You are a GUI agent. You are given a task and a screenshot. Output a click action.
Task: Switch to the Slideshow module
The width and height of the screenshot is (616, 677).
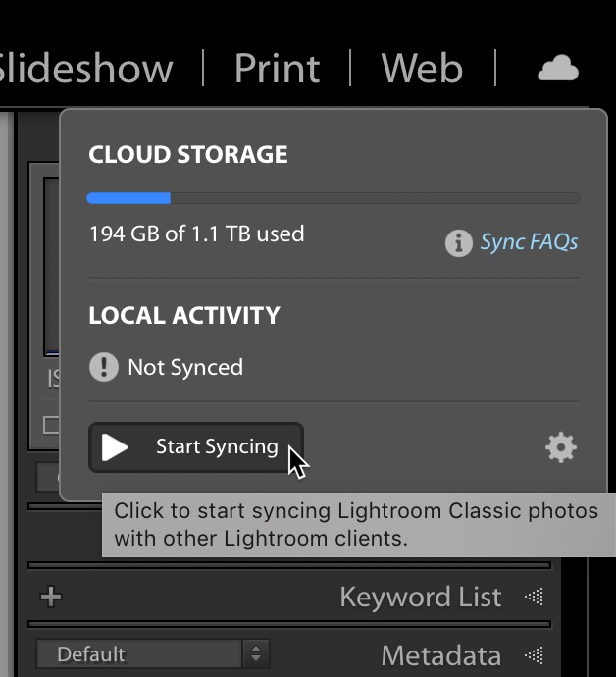(85, 69)
